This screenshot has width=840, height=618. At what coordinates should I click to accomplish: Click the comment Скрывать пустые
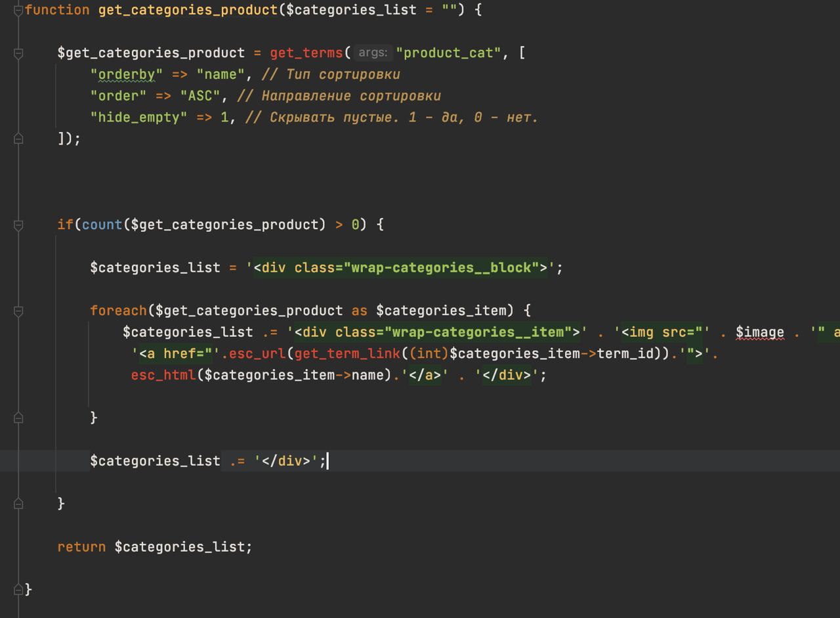[x=392, y=118]
